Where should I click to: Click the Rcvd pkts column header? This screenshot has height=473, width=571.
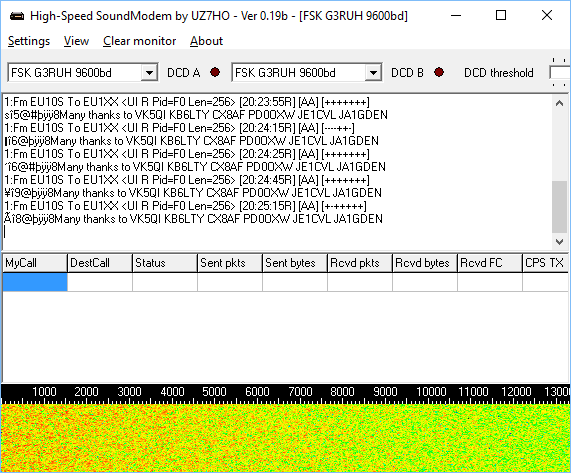[360, 263]
